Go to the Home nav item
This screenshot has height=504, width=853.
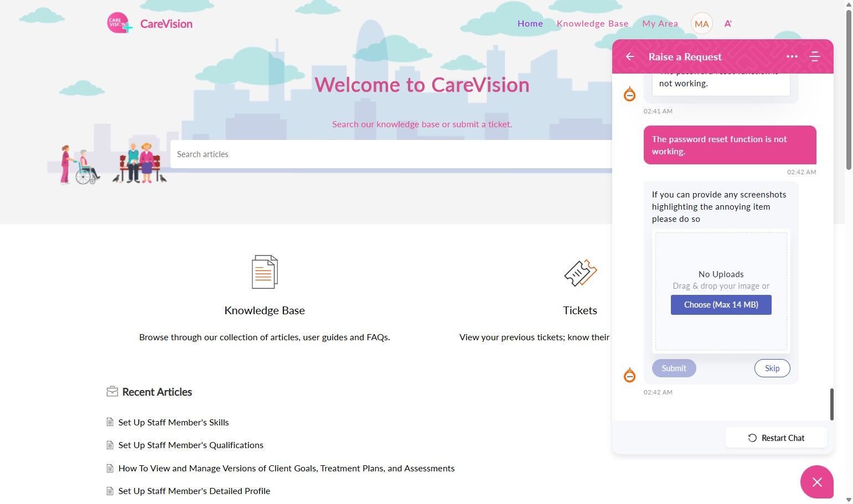click(530, 24)
